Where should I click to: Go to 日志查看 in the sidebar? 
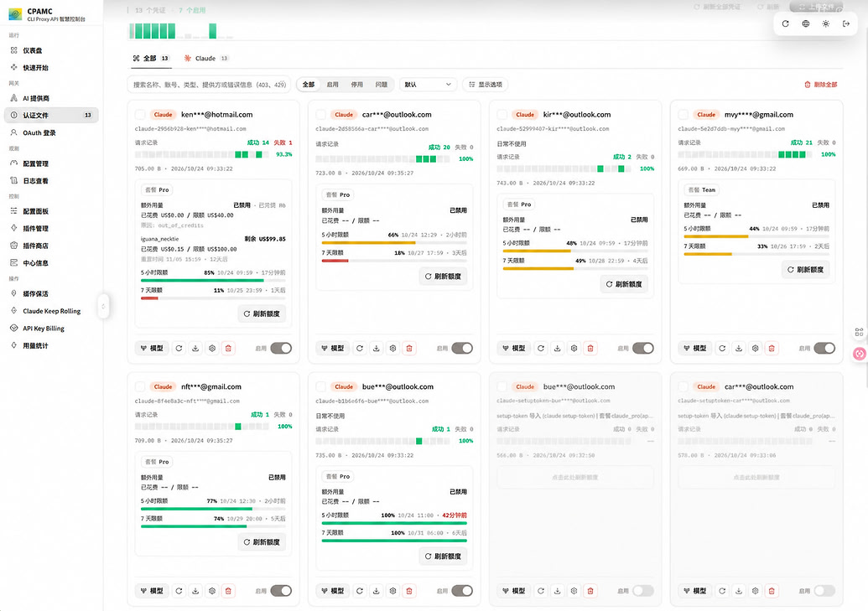[51, 181]
